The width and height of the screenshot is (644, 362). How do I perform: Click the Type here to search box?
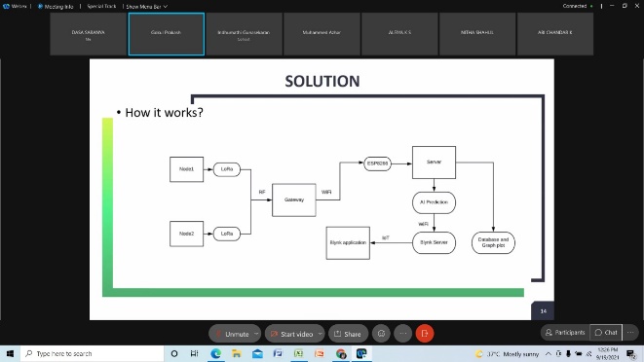(92, 353)
